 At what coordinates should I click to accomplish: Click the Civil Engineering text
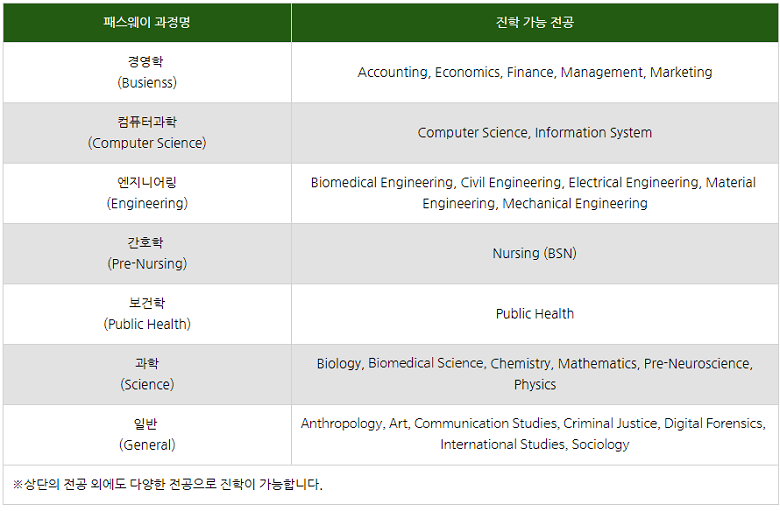click(510, 182)
